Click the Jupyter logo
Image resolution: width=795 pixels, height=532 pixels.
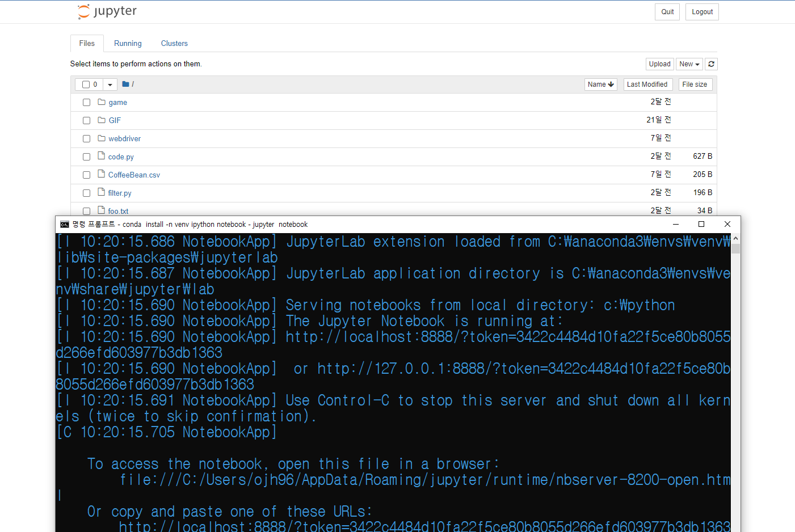(107, 11)
